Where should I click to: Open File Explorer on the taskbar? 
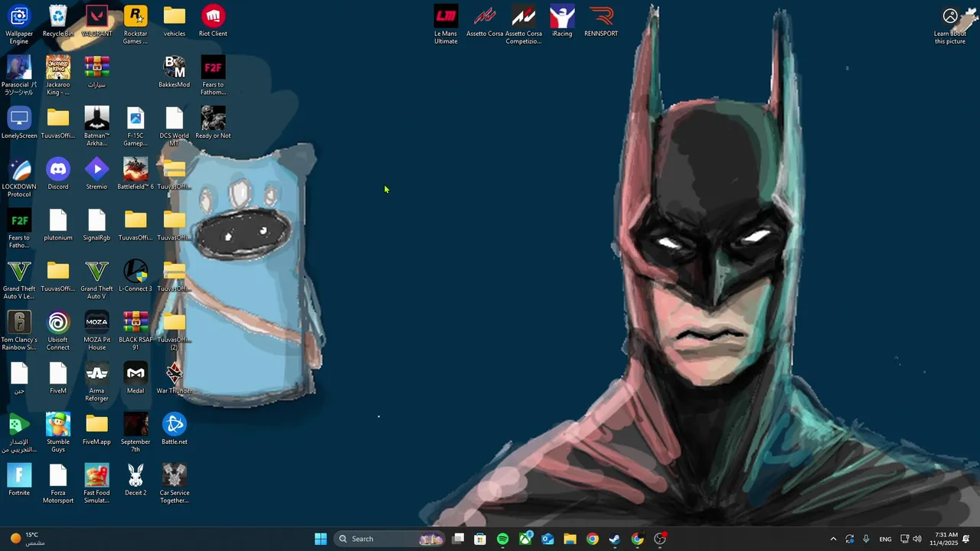tap(570, 539)
